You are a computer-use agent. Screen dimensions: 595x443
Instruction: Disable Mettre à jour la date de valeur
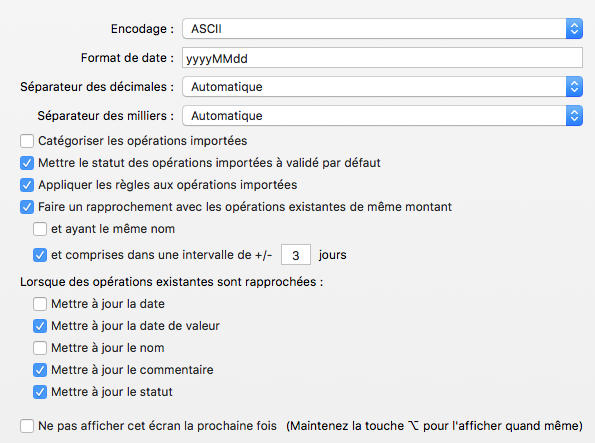[x=40, y=326]
